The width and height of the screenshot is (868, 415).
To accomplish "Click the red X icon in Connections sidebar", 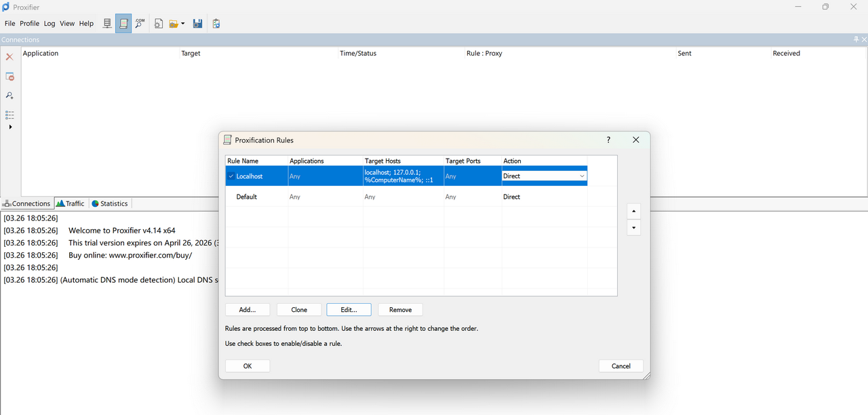I will click(9, 57).
